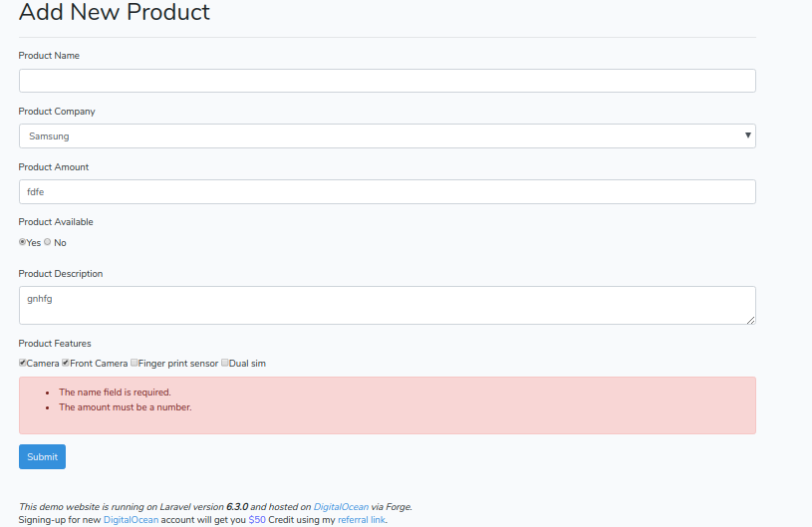Toggle the Front Camera checkbox

(x=66, y=363)
